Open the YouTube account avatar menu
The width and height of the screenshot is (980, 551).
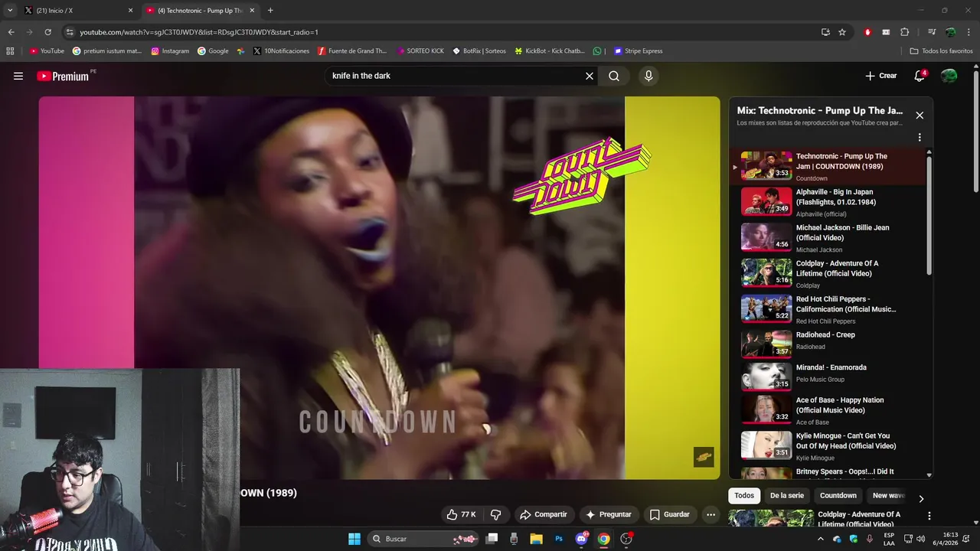pyautogui.click(x=949, y=76)
